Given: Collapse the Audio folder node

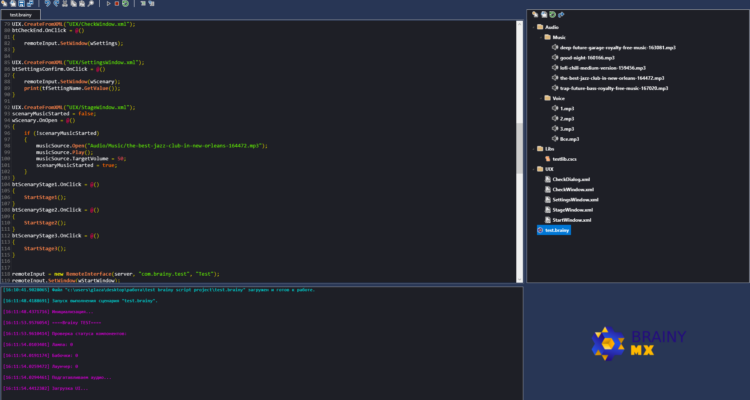Looking at the screenshot, I should pos(533,27).
